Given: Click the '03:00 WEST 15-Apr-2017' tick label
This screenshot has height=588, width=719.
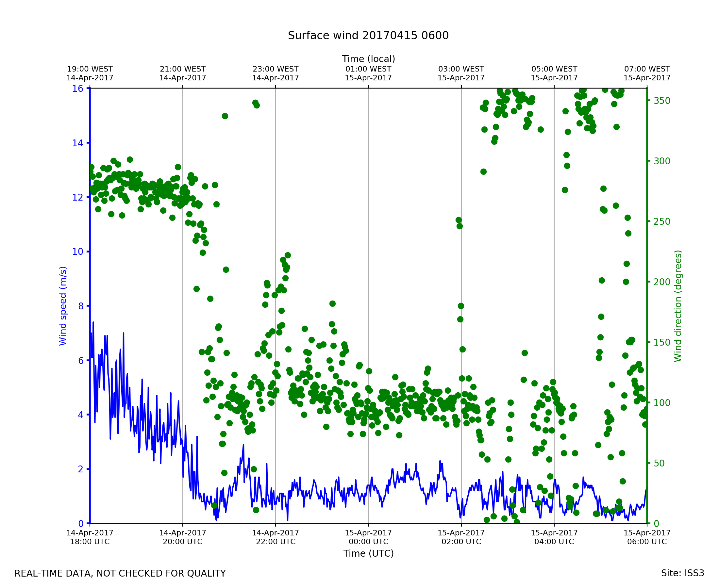Looking at the screenshot, I should (461, 73).
